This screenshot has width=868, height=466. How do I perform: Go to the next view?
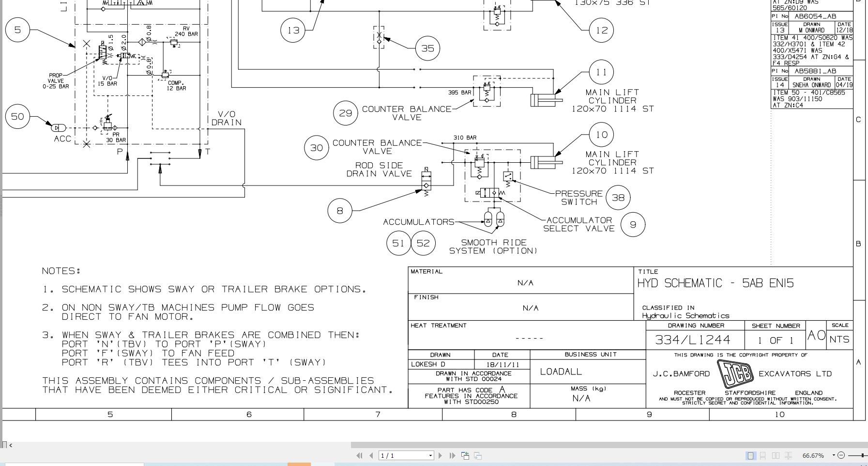(x=478, y=455)
